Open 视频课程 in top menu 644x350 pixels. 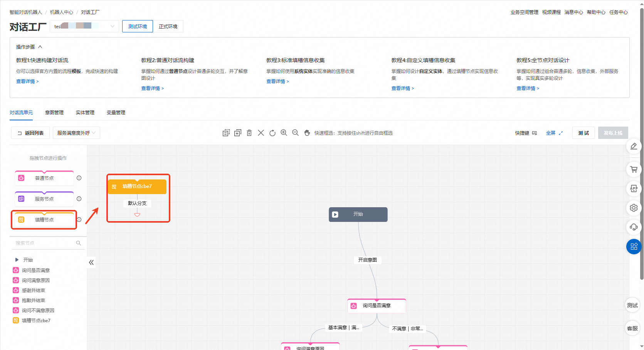552,12
